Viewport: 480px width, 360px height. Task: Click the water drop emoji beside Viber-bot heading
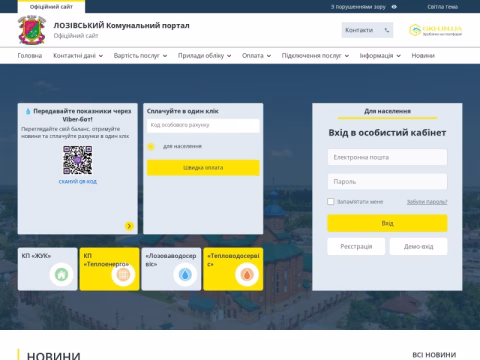point(28,111)
